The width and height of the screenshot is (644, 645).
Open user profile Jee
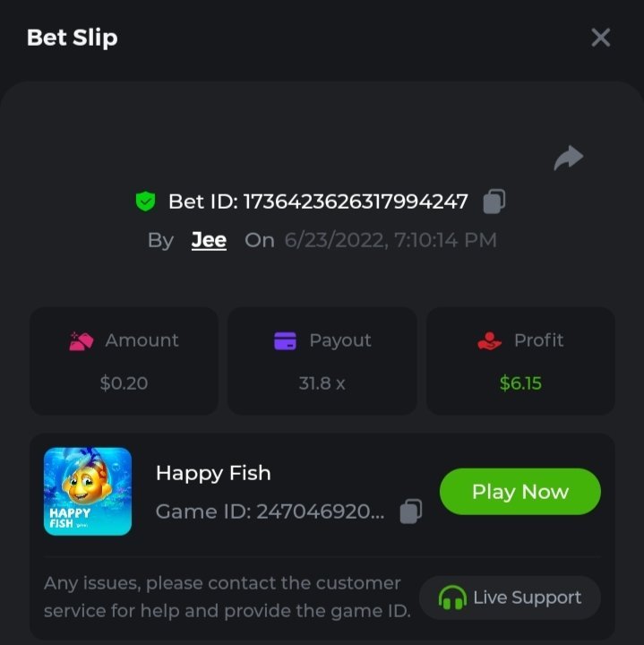(209, 240)
